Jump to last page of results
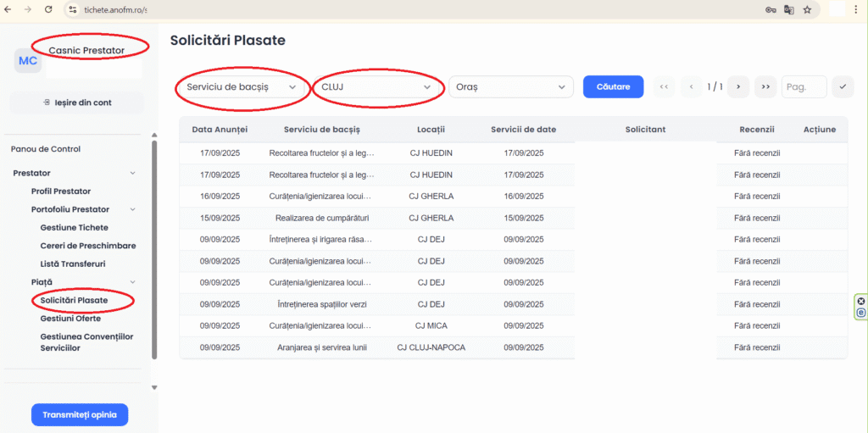 (765, 86)
